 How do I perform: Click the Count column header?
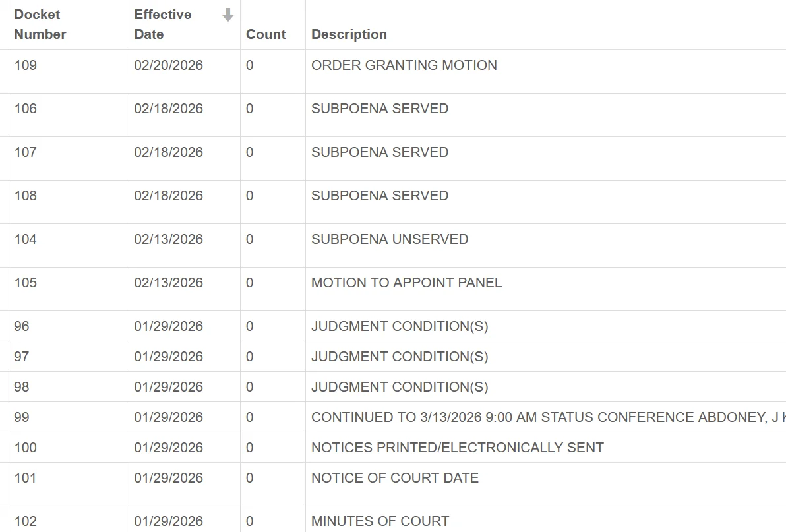pyautogui.click(x=266, y=34)
